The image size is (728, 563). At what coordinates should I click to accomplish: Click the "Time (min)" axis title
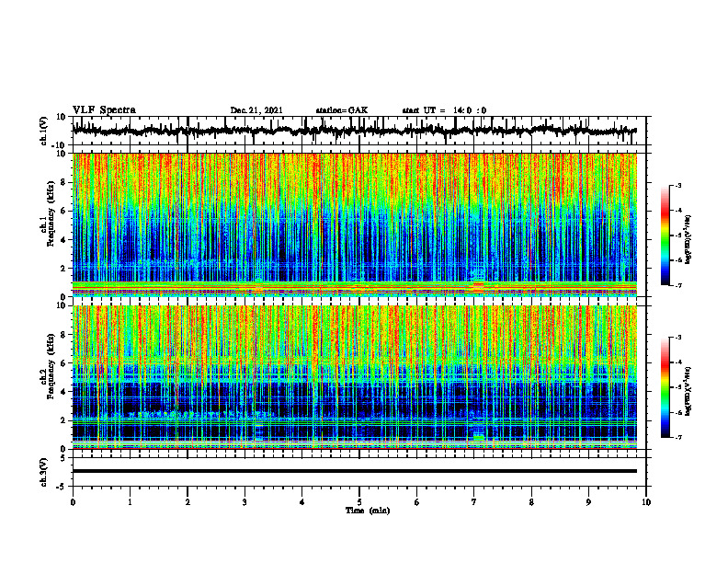pyautogui.click(x=368, y=511)
